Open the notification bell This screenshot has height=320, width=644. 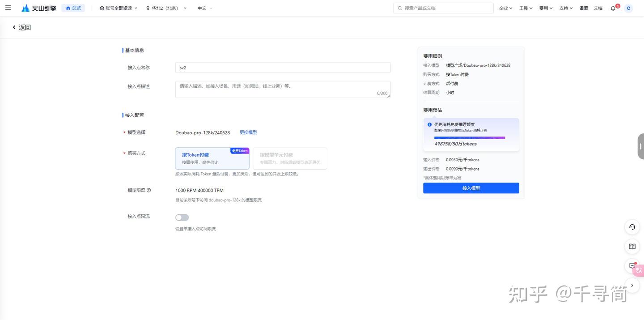[x=613, y=8]
